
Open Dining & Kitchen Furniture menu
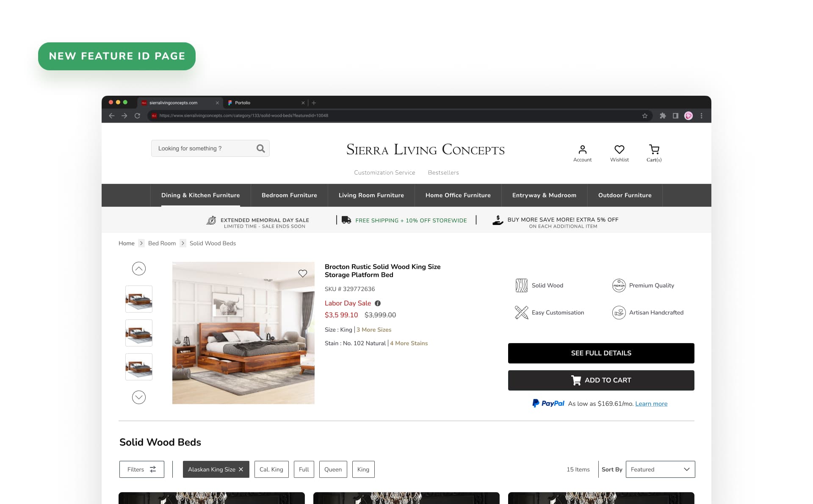click(x=201, y=195)
